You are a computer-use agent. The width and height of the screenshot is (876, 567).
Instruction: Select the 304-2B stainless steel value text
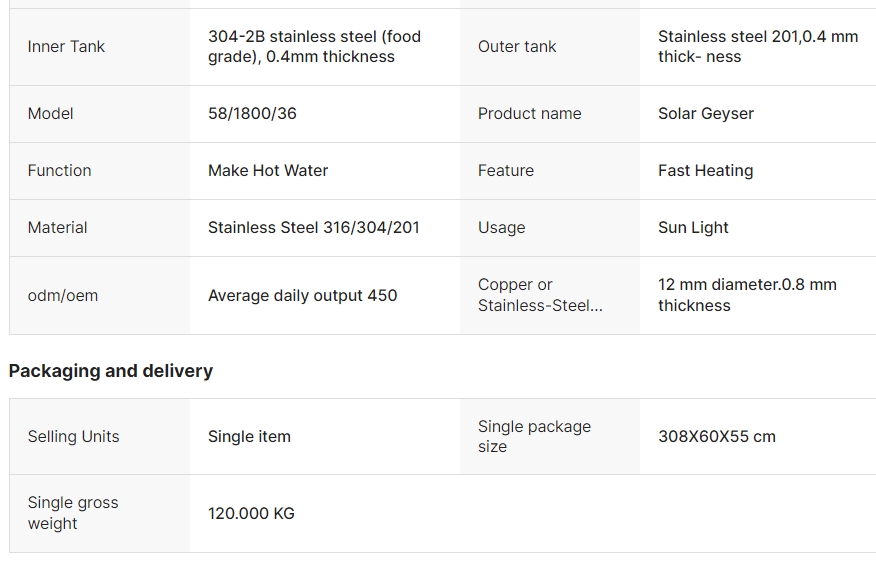pyautogui.click(x=314, y=46)
